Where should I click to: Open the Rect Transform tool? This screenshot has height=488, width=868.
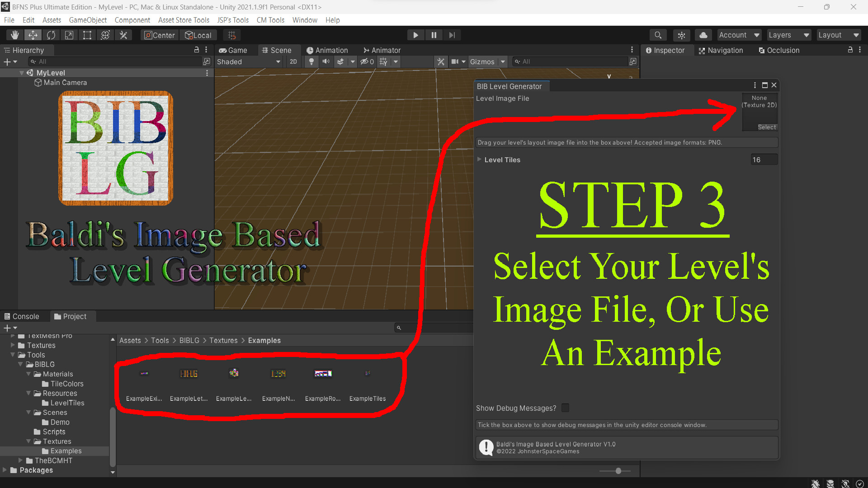(x=87, y=35)
